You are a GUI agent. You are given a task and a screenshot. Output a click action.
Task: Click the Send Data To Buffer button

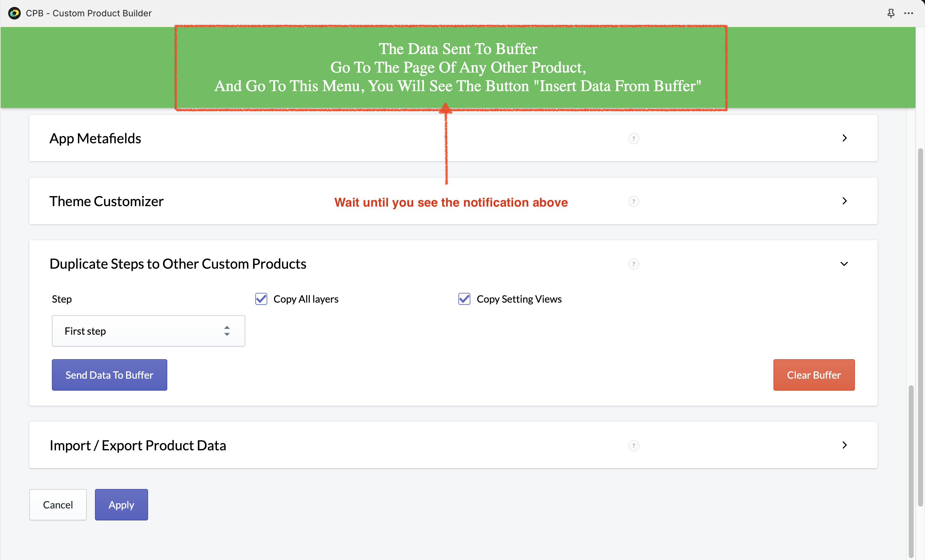[109, 375]
